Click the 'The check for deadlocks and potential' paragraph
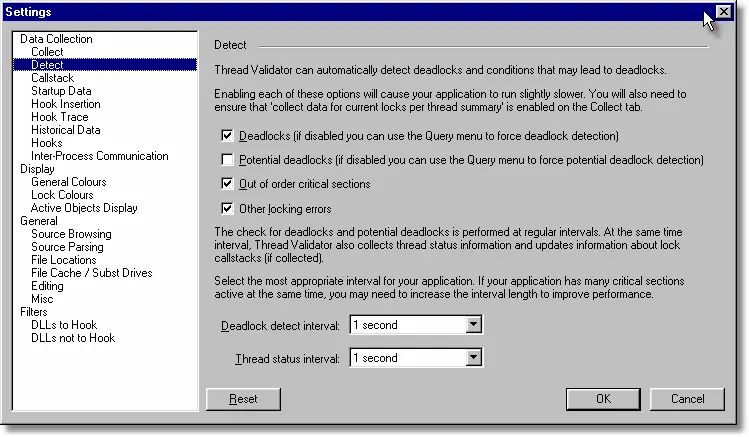Image resolution: width=749 pixels, height=437 pixels. click(x=448, y=245)
